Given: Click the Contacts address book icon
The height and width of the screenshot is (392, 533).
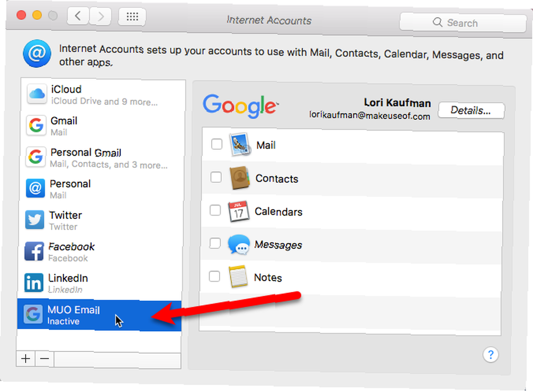Looking at the screenshot, I should (240, 178).
